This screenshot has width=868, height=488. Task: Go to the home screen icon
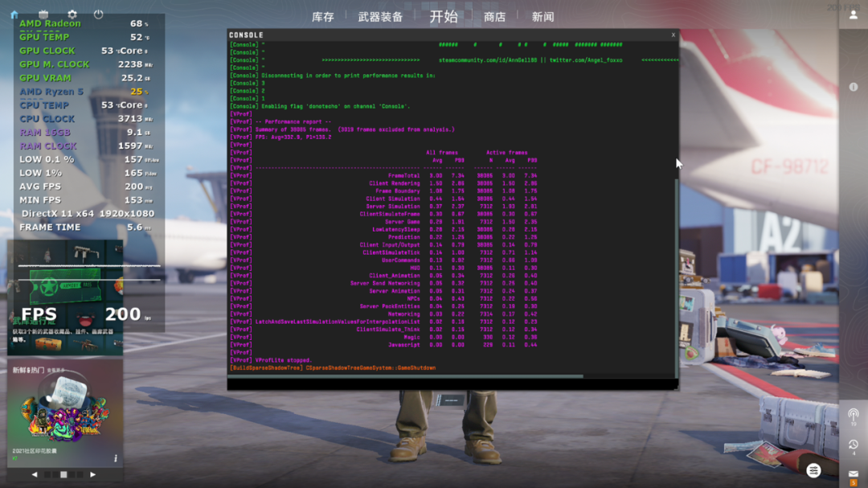pyautogui.click(x=14, y=14)
